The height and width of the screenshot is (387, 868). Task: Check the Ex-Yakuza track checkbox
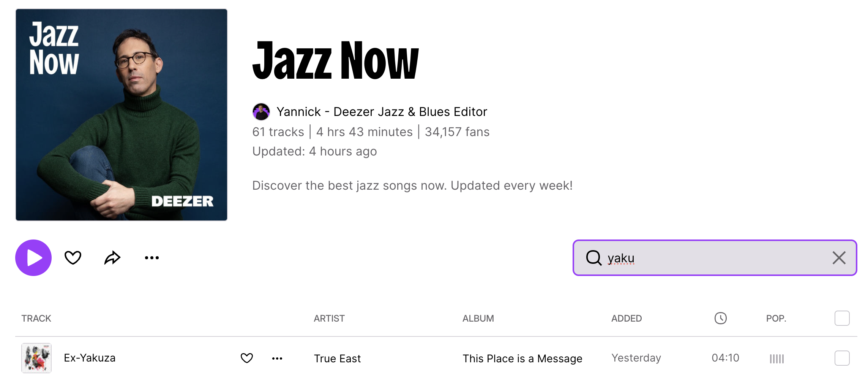point(842,358)
